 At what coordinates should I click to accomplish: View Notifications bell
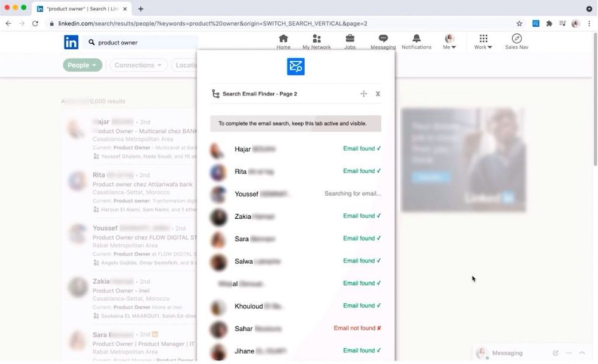coord(417,42)
